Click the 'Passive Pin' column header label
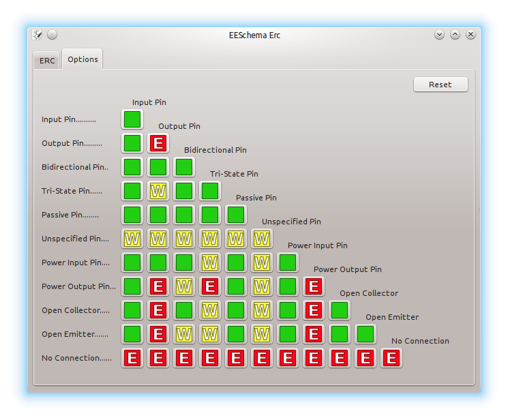The height and width of the screenshot is (420, 508). pyautogui.click(x=256, y=198)
